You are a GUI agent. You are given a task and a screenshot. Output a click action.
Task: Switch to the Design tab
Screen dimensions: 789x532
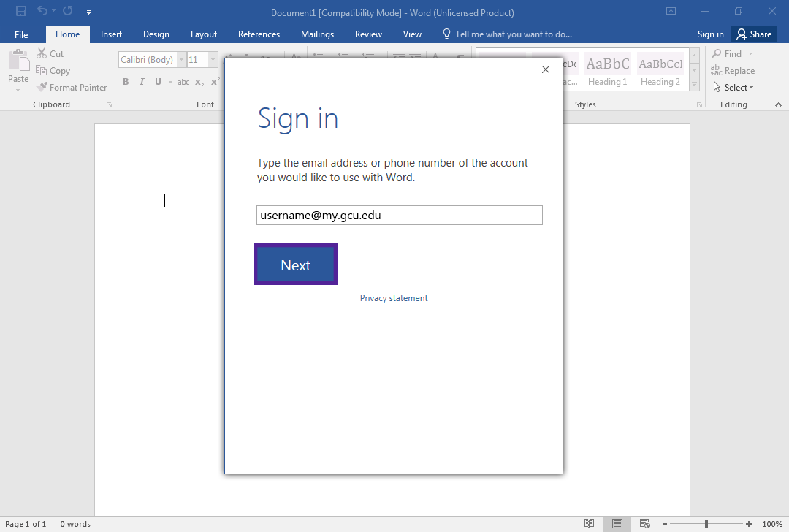[x=156, y=34]
